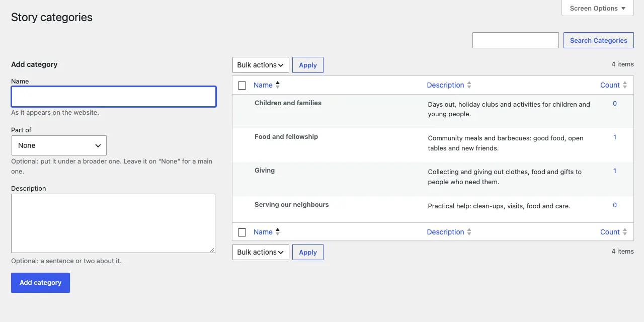Click the bottom Apply button

pos(308,252)
